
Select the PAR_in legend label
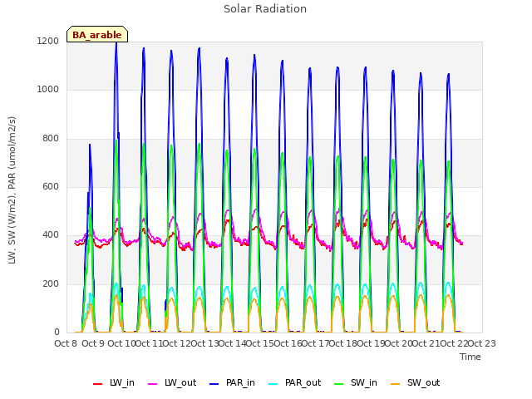(240, 382)
